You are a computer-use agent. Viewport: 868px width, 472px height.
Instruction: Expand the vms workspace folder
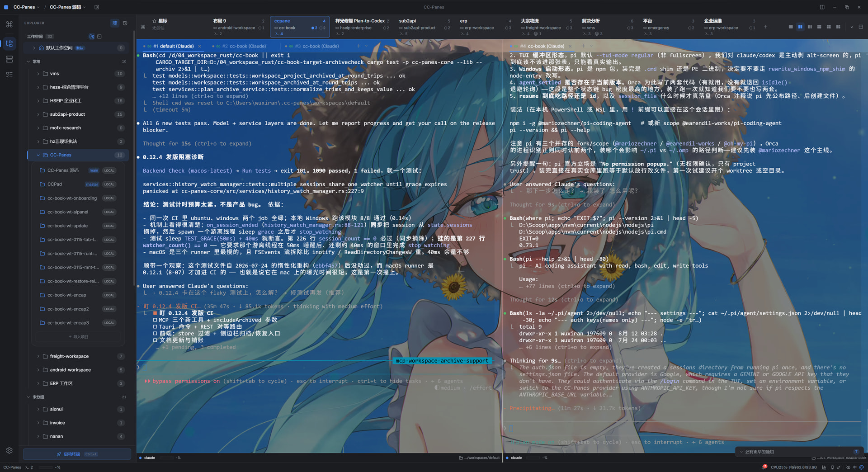pyautogui.click(x=38, y=74)
